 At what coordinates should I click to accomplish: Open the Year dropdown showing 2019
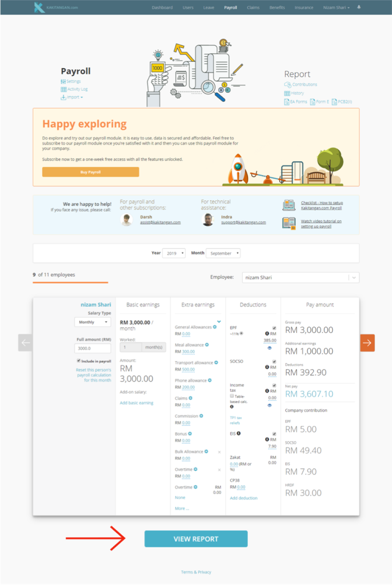(174, 253)
